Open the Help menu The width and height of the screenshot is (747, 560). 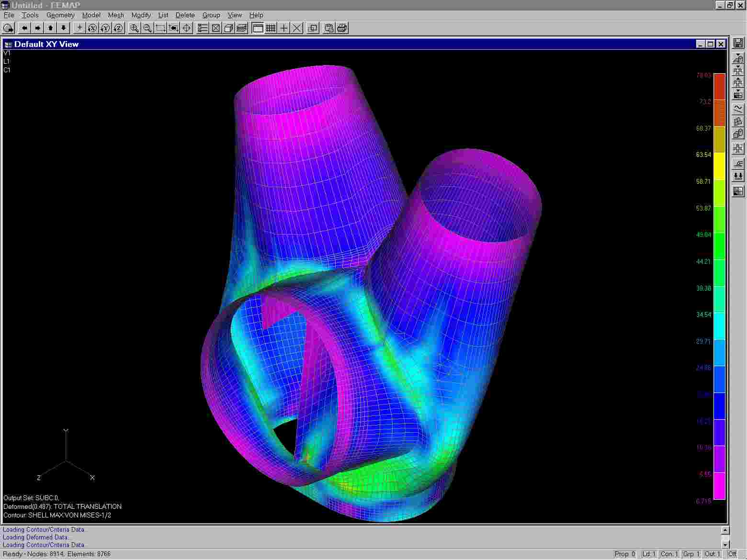pos(256,15)
